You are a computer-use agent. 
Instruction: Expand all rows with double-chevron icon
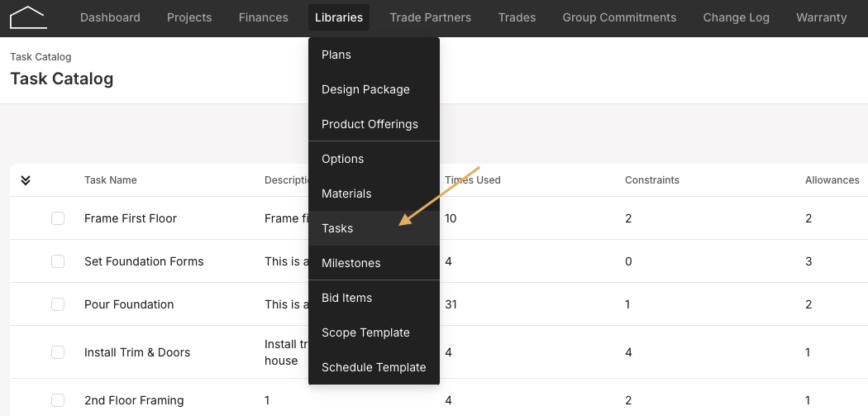[x=26, y=180]
